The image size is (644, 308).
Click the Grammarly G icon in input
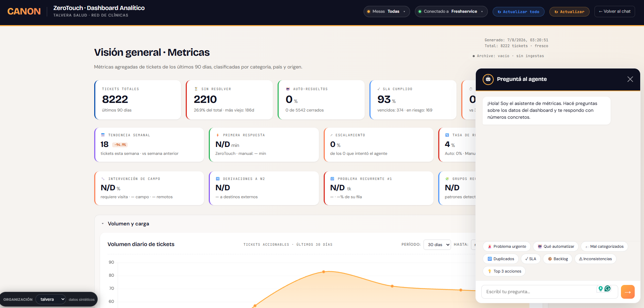pos(608,289)
